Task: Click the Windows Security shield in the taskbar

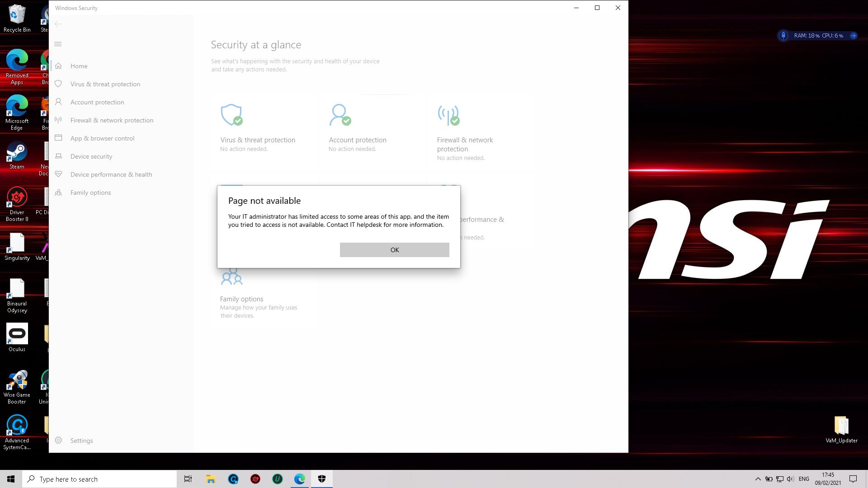Action: click(x=322, y=479)
